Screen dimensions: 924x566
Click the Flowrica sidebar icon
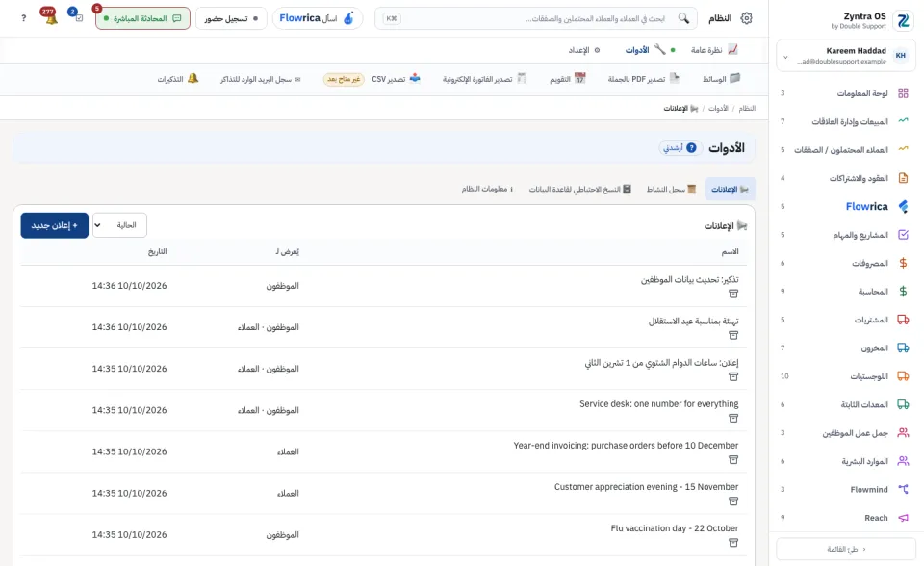(903, 206)
